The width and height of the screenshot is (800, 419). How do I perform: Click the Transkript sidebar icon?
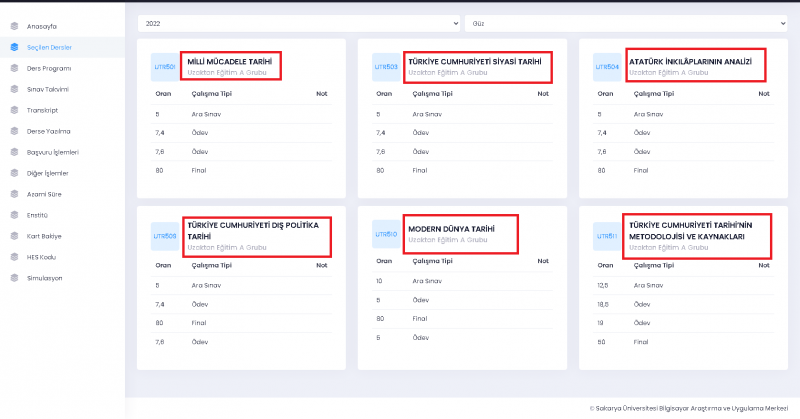click(x=15, y=110)
